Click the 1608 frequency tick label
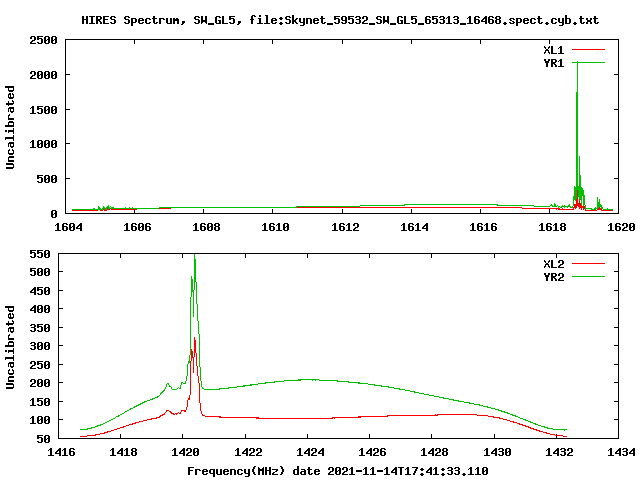Viewport: 640px width, 480px height. tap(206, 227)
